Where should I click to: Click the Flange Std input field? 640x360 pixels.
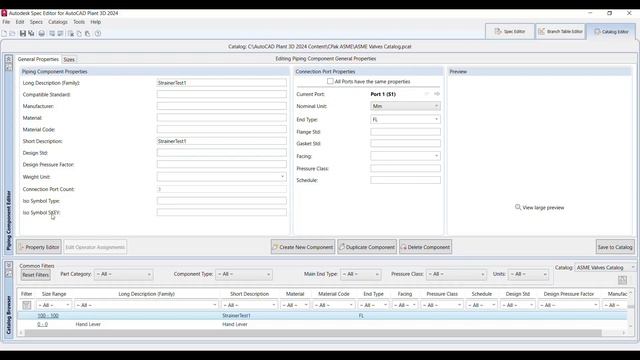point(405,132)
